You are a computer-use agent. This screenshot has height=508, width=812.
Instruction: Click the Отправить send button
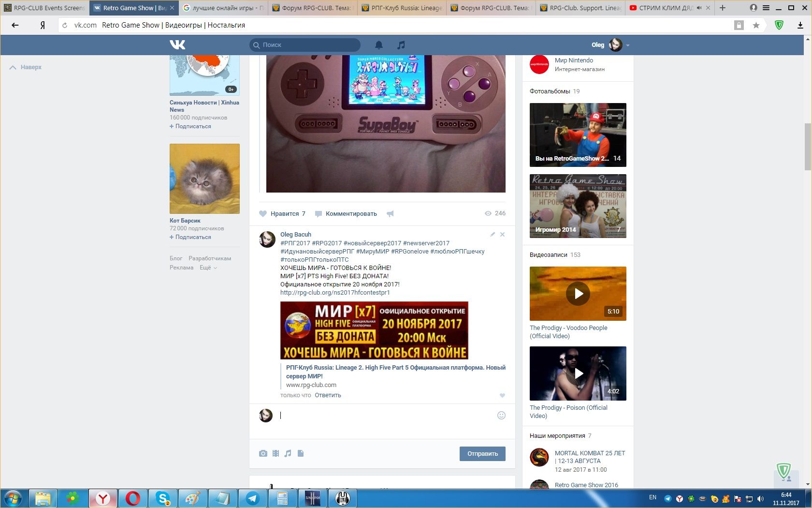click(482, 453)
